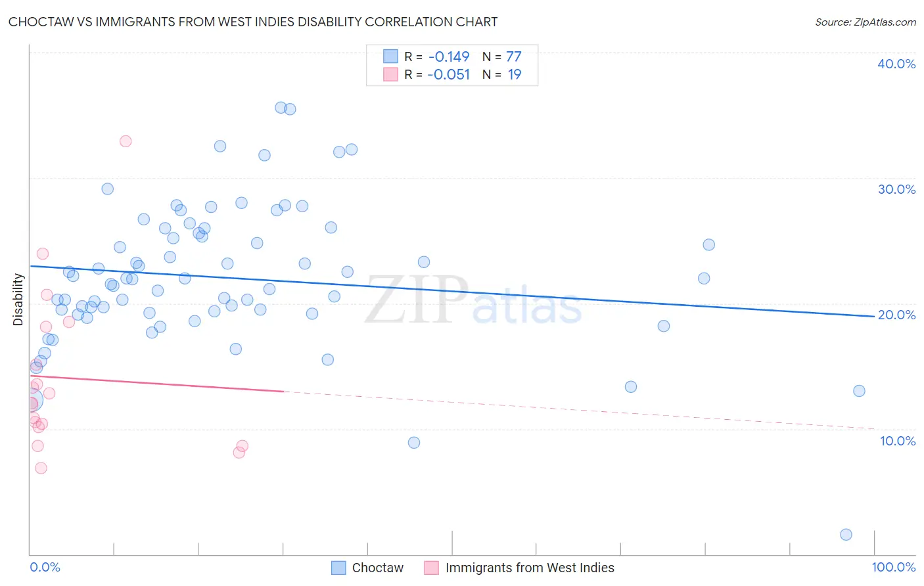924x586 pixels.
Task: Click the chart title text
Action: (253, 22)
